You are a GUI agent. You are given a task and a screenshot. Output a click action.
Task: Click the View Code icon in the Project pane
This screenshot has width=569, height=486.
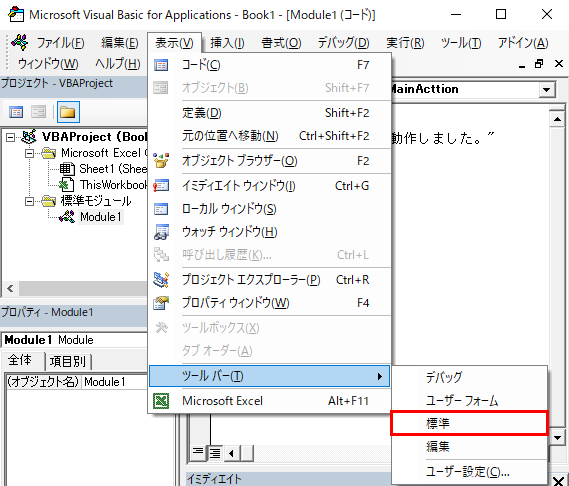tap(16, 112)
